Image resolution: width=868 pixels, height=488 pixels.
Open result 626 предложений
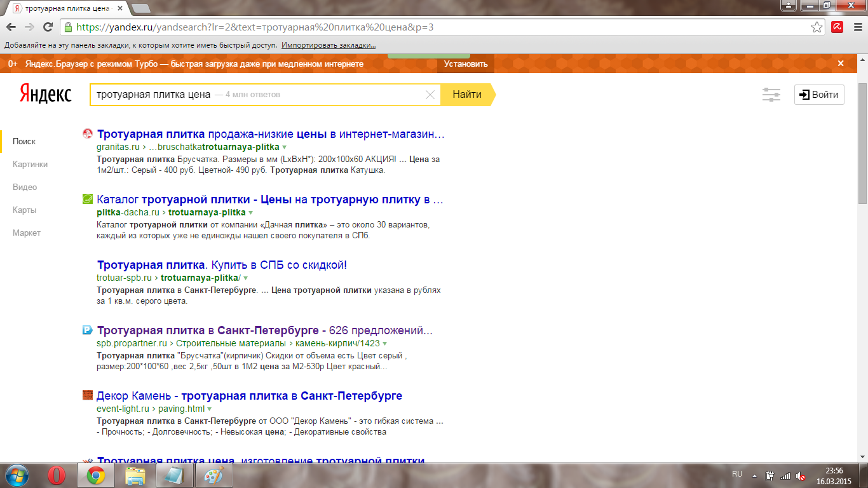(265, 330)
